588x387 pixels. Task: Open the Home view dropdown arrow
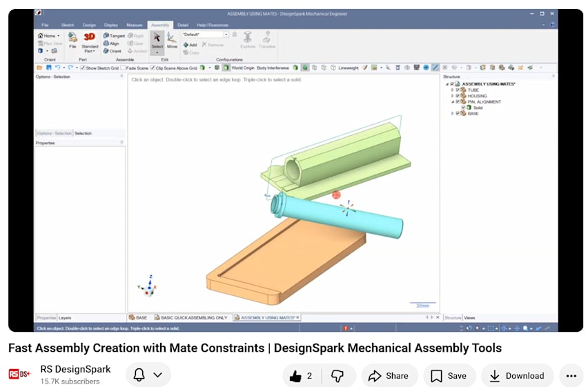[59, 36]
